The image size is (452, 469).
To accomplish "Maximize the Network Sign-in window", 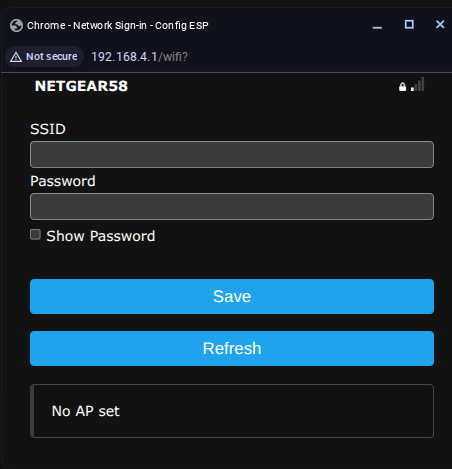I will pyautogui.click(x=409, y=24).
